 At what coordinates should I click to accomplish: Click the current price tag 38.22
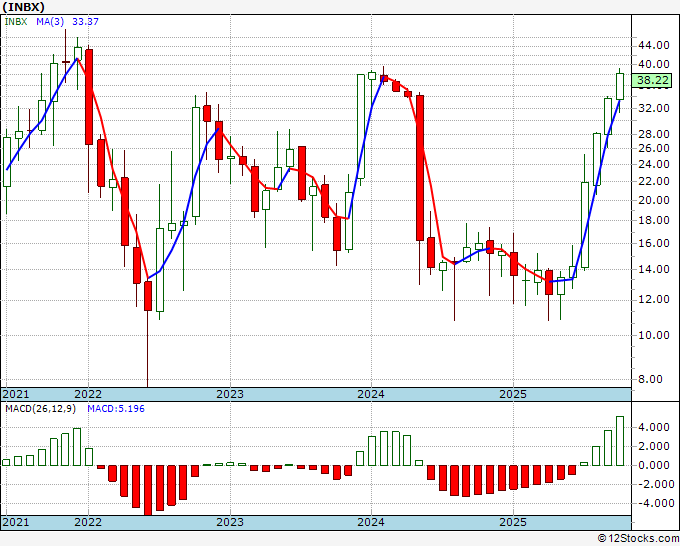click(652, 80)
